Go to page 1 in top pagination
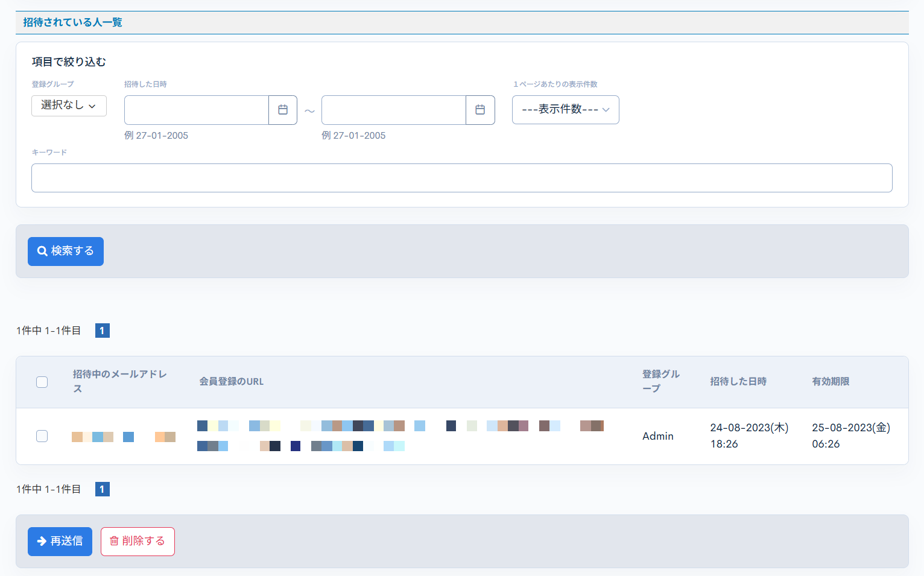Image resolution: width=924 pixels, height=576 pixels. (103, 331)
